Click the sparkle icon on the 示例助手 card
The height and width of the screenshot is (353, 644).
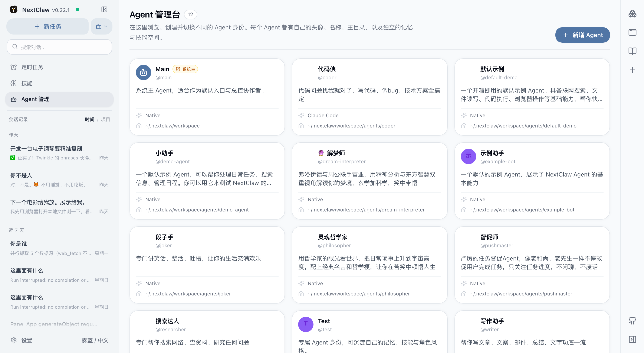click(x=464, y=199)
